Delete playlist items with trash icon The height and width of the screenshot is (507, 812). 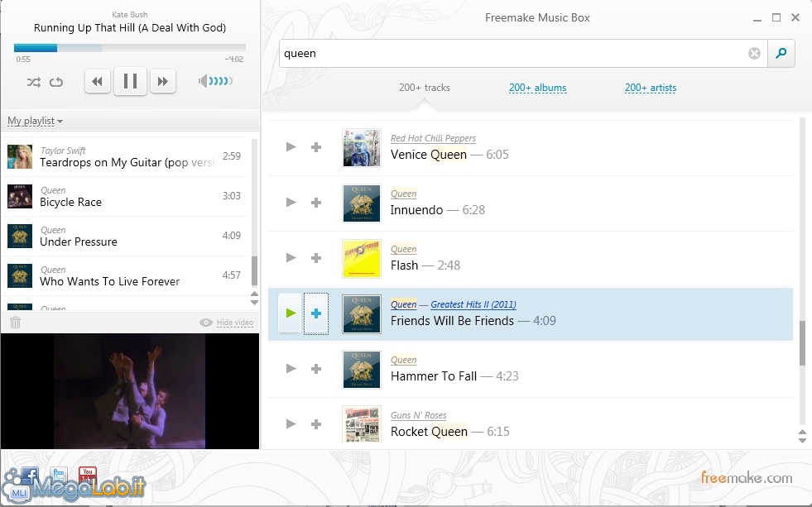click(x=15, y=323)
